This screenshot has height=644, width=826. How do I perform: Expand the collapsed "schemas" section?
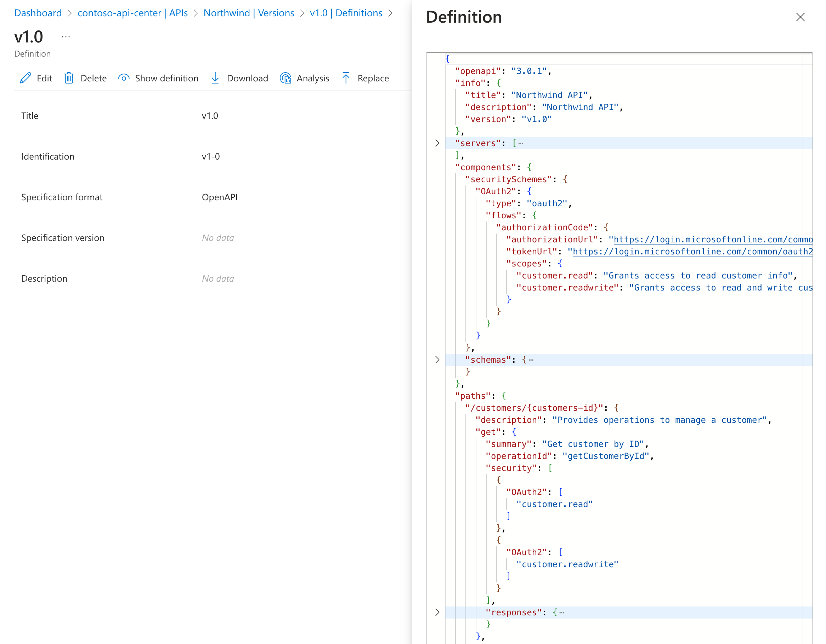point(437,360)
